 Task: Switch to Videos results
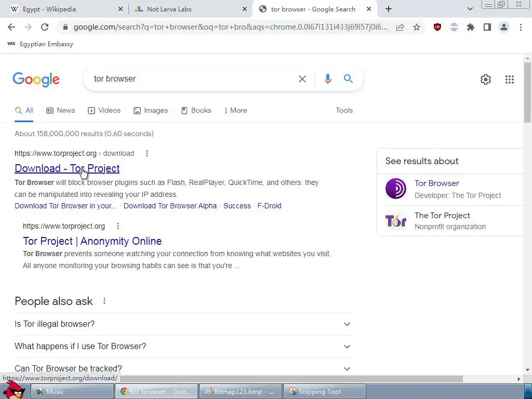[104, 111]
